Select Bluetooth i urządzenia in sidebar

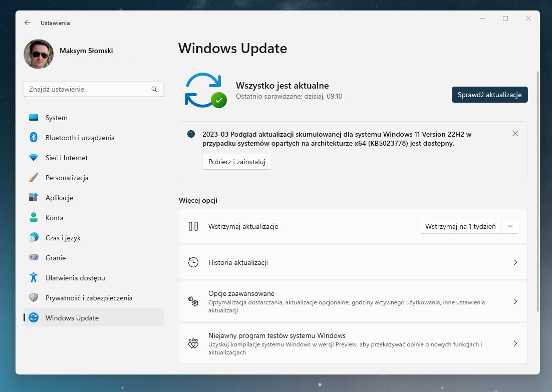(80, 138)
